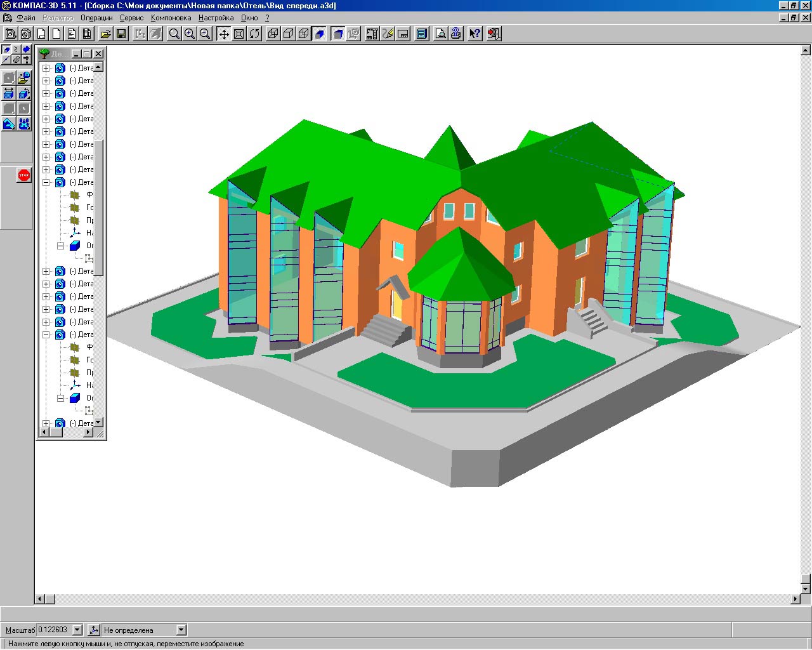The image size is (812, 650).
Task: Click the Rotate view tool
Action: 254,34
